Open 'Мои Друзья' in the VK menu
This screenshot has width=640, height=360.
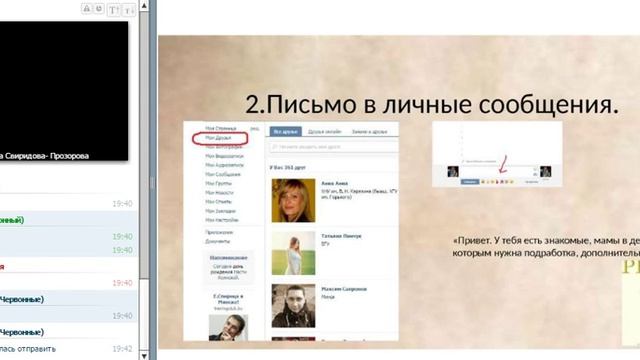tap(218, 138)
